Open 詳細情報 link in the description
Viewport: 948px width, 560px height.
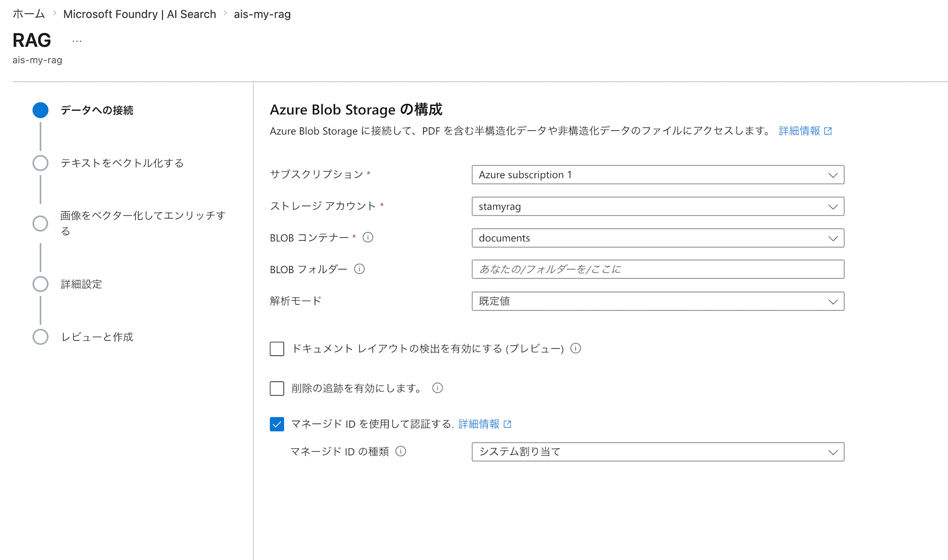coord(799,131)
